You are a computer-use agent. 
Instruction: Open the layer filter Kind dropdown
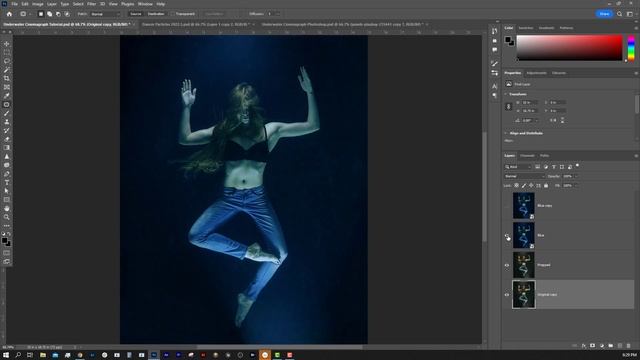[x=518, y=167]
